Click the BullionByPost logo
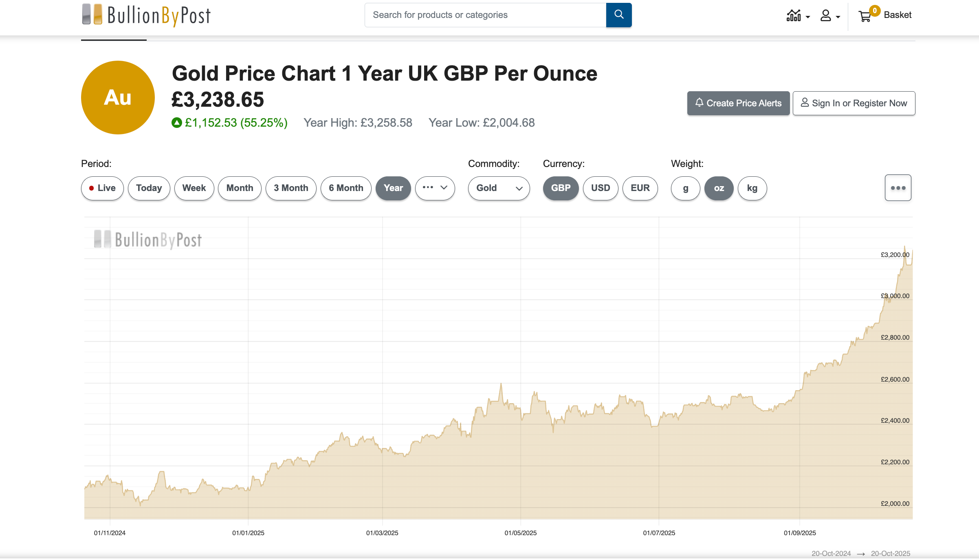Viewport: 979px width, 560px height. 145,14
